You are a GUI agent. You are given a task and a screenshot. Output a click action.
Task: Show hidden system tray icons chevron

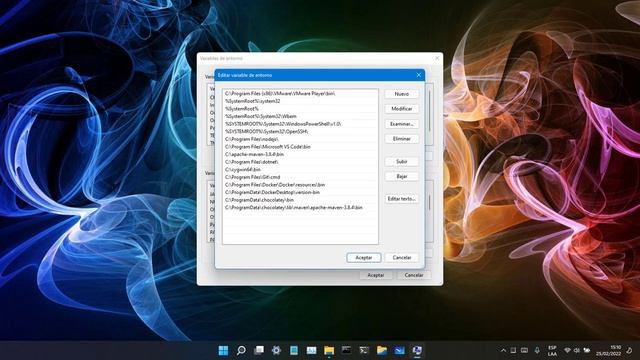[x=503, y=351]
